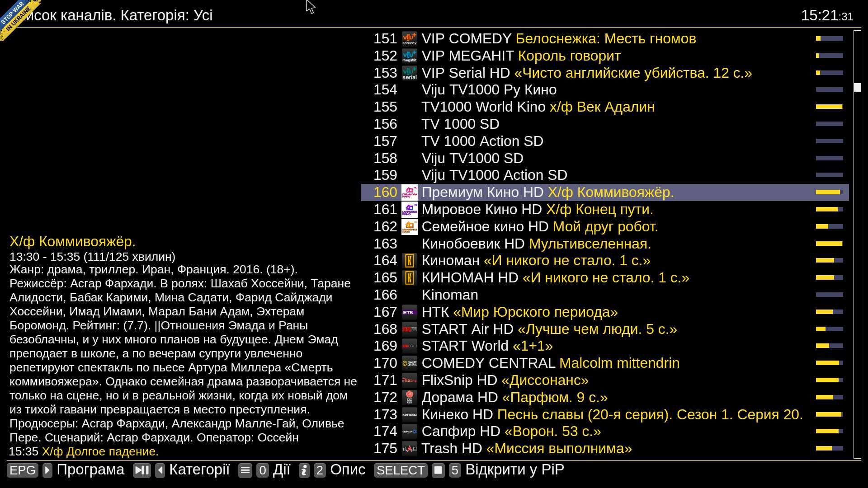Click the Кинеко HD channel logo

[410, 415]
